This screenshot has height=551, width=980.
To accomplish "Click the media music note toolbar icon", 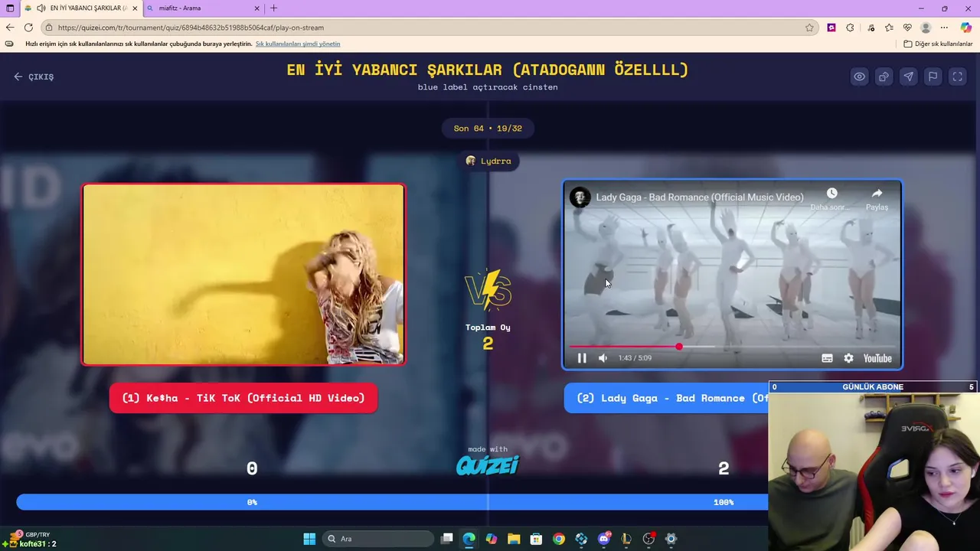I will tap(871, 28).
